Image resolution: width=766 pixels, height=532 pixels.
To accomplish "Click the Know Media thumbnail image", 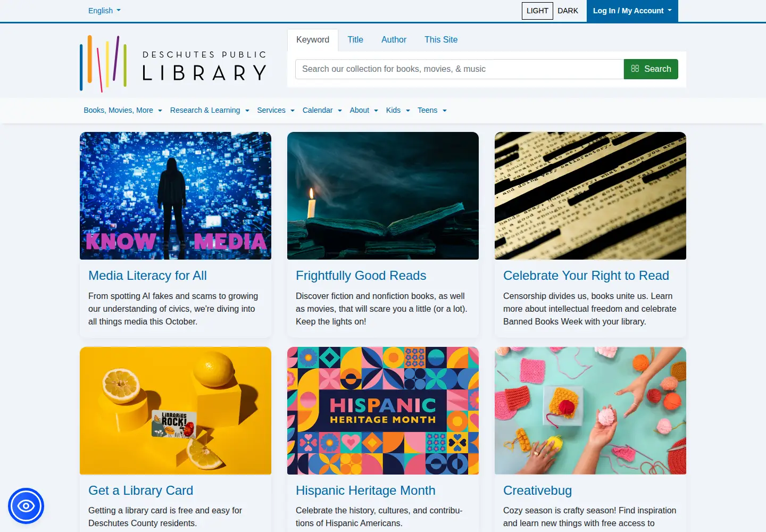I will pyautogui.click(x=176, y=196).
